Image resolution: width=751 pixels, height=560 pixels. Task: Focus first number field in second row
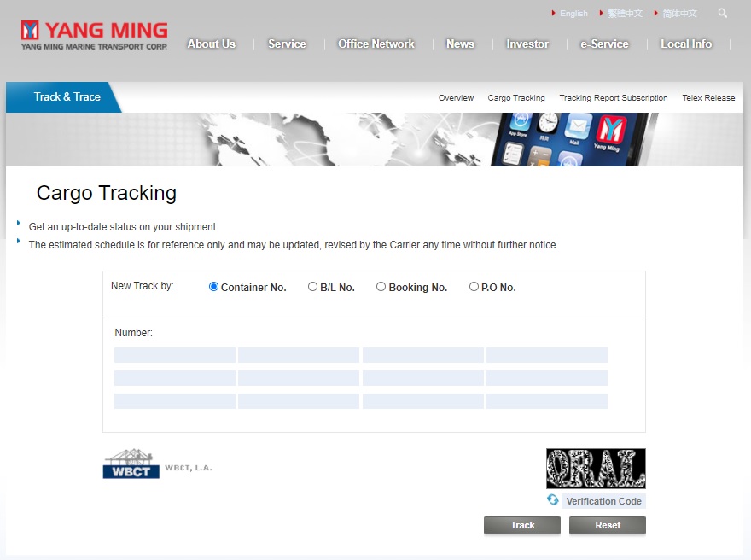pos(175,378)
